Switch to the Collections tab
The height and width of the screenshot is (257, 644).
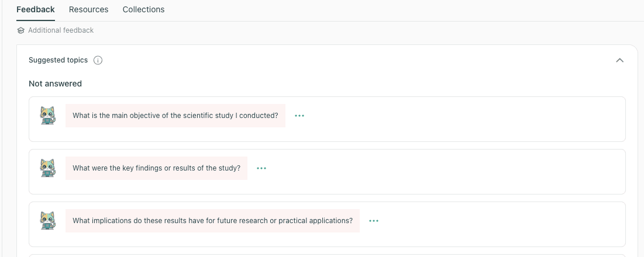[x=143, y=9]
